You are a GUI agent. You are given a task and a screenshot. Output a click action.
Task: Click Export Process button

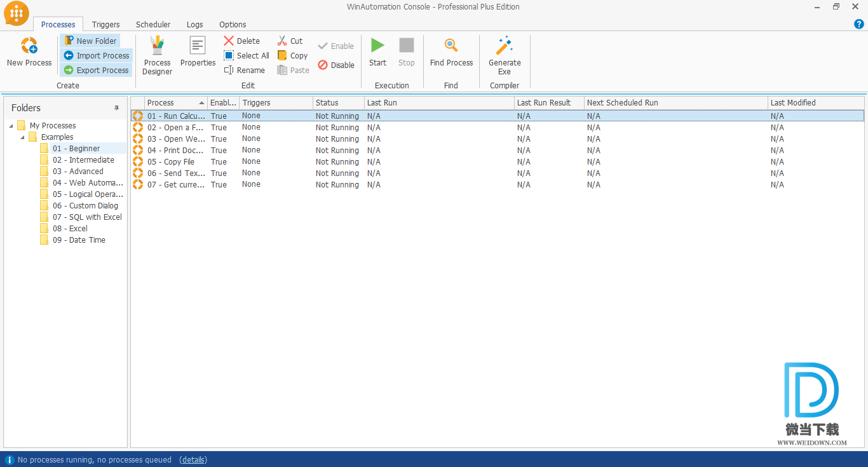pos(97,70)
